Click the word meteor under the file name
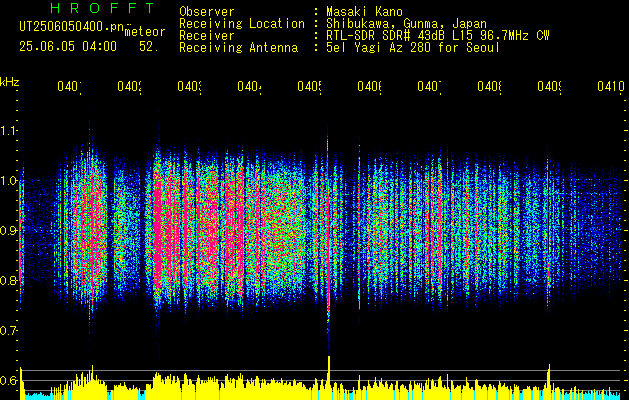The image size is (629, 400). coord(145,32)
